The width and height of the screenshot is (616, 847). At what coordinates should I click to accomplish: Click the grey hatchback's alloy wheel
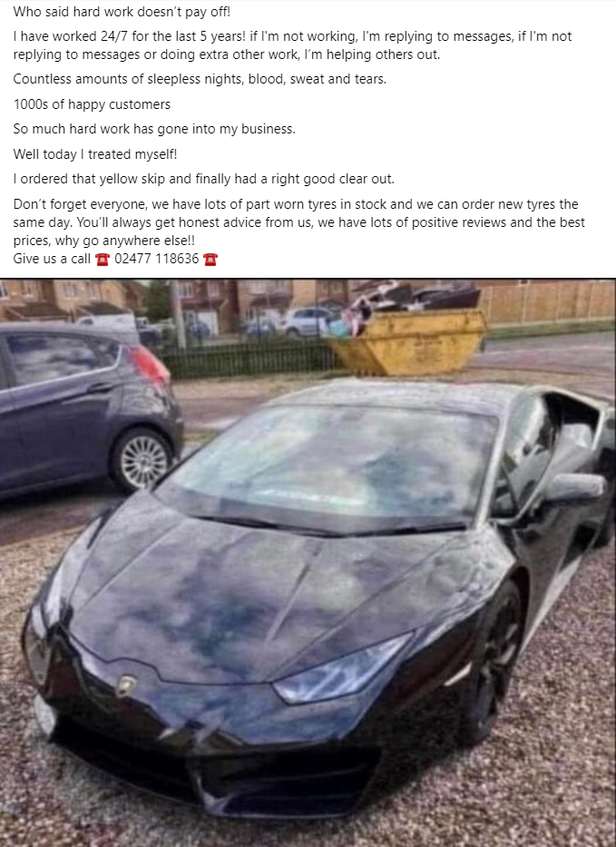(142, 459)
